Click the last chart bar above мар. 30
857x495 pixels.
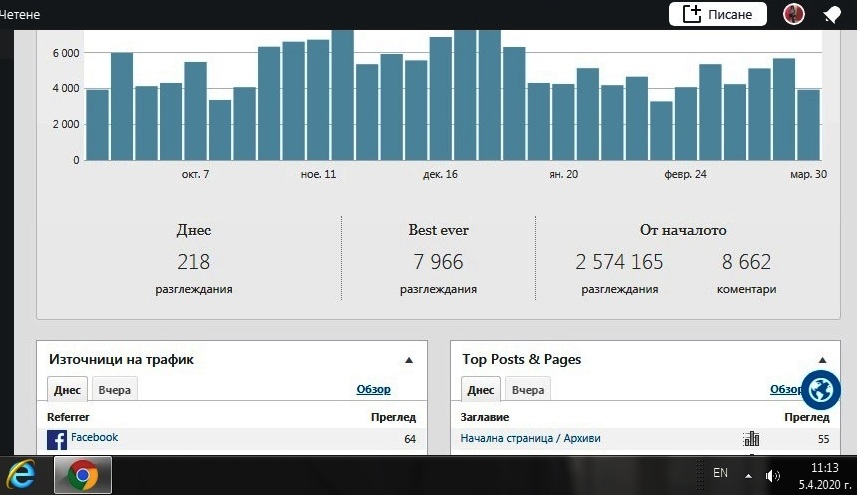tap(808, 125)
